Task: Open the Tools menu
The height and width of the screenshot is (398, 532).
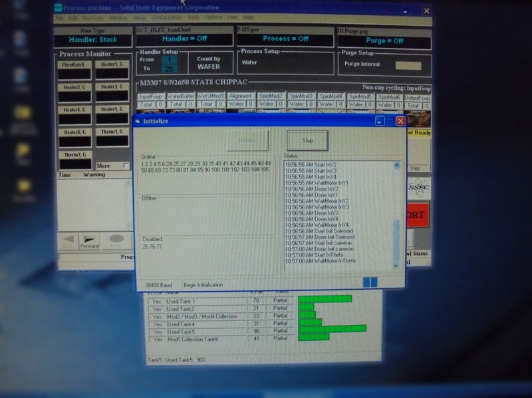Action: (x=194, y=17)
